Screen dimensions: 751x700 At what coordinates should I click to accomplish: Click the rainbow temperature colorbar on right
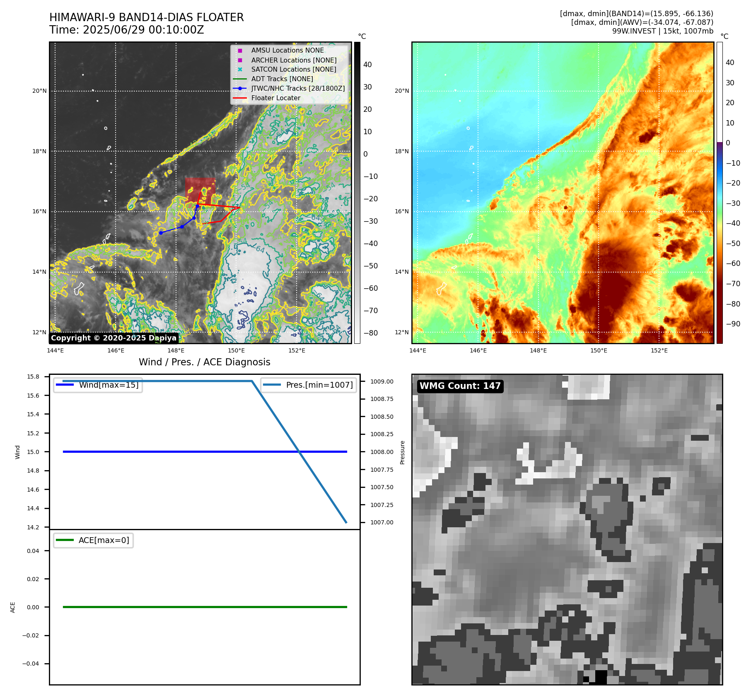(x=720, y=193)
